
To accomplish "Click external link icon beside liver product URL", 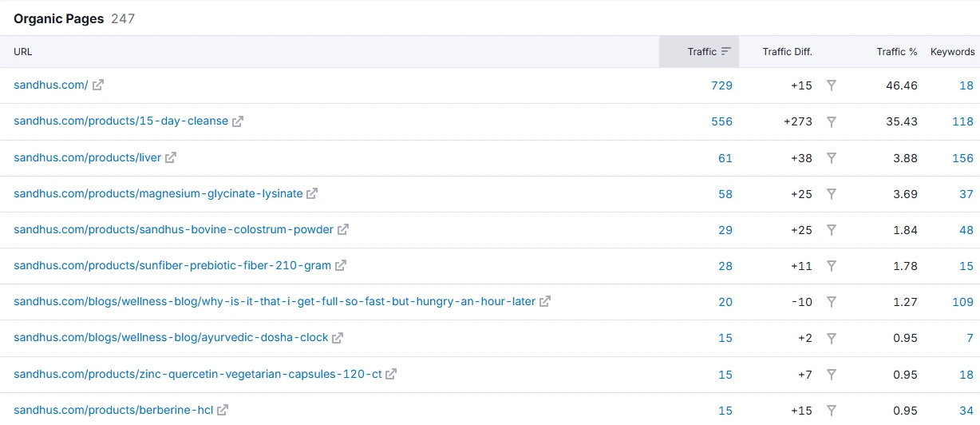I will (x=171, y=157).
